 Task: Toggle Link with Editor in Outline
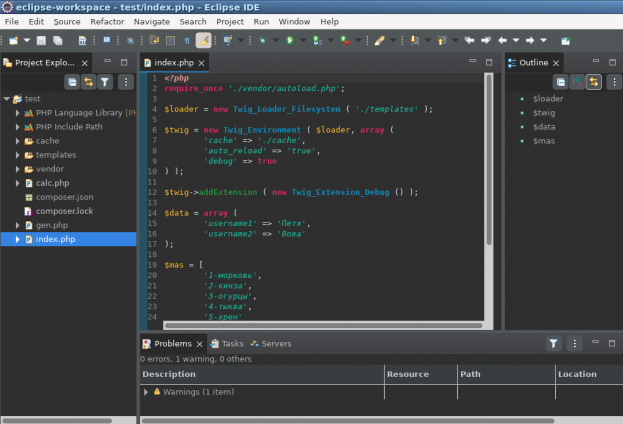point(594,82)
